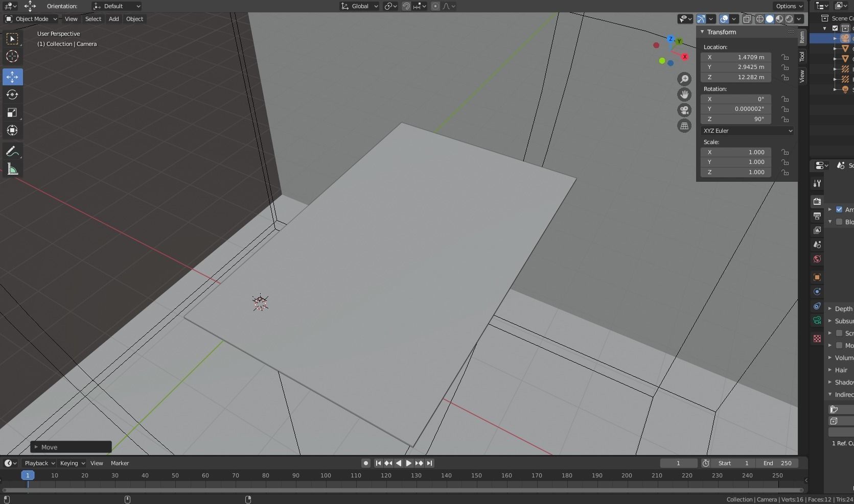Viewport: 854px width, 504px height.
Task: Switch to the Item sidebar tab
Action: pos(802,37)
